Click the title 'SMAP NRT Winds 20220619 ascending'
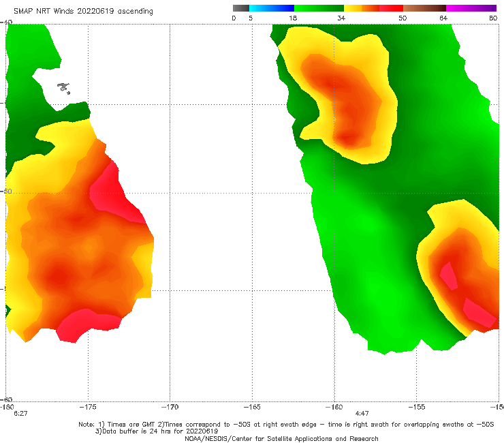 coord(83,11)
